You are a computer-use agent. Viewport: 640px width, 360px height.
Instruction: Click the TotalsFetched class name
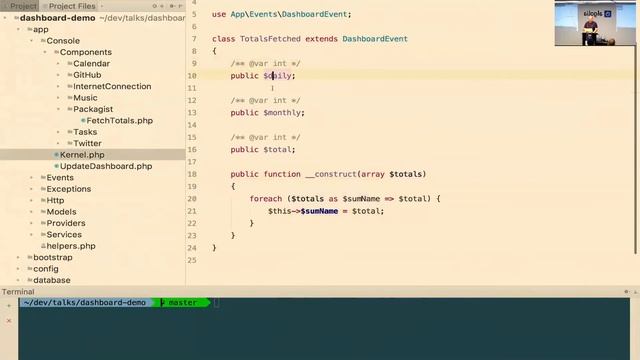(270, 39)
